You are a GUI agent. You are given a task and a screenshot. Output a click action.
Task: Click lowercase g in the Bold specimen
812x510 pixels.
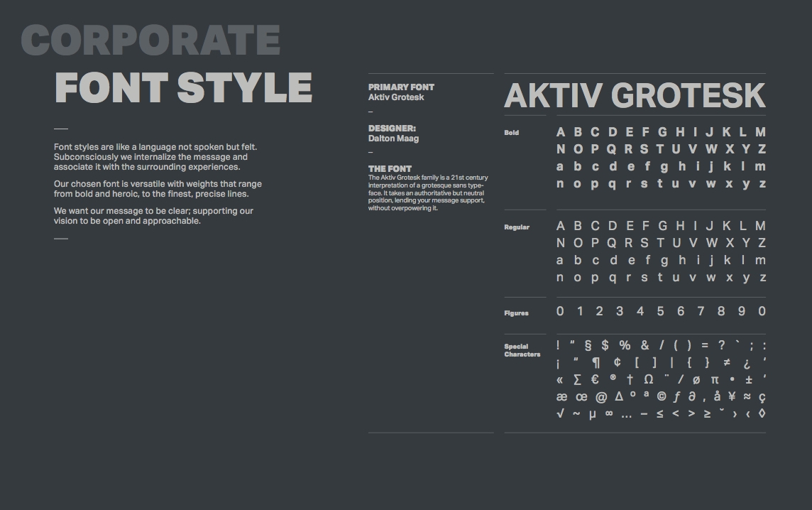(x=664, y=167)
